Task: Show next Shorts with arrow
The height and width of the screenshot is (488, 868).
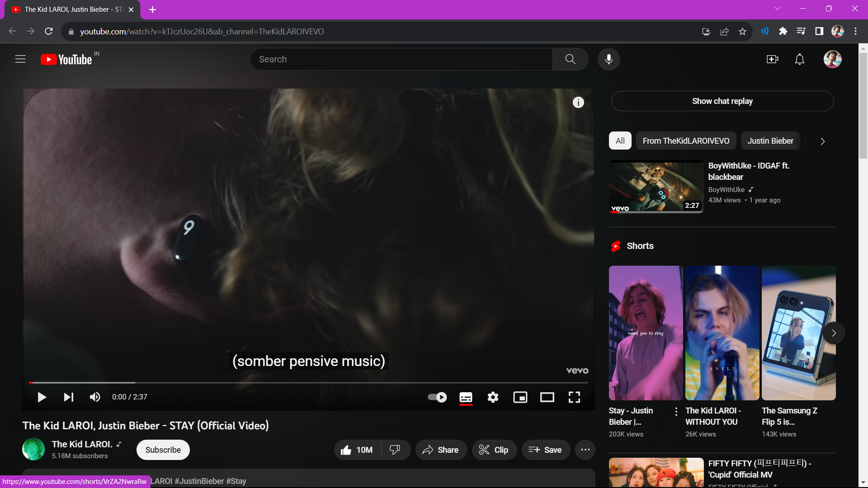Action: [x=834, y=333]
